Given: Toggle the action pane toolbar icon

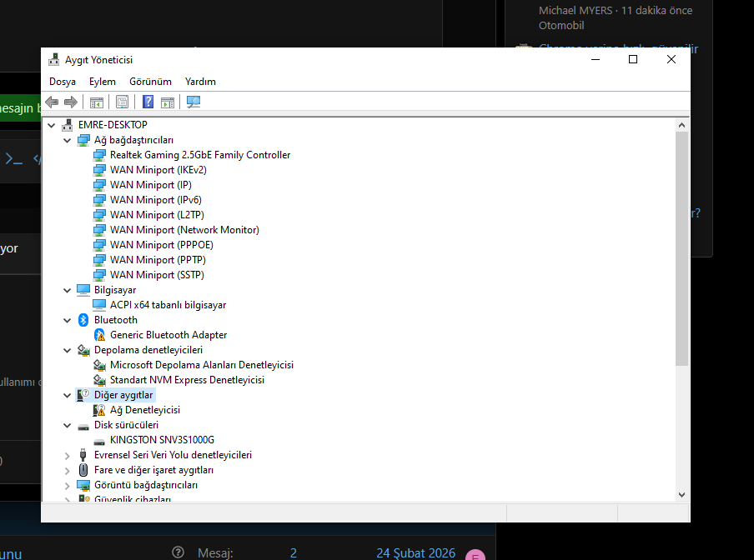Looking at the screenshot, I should pyautogui.click(x=168, y=102).
